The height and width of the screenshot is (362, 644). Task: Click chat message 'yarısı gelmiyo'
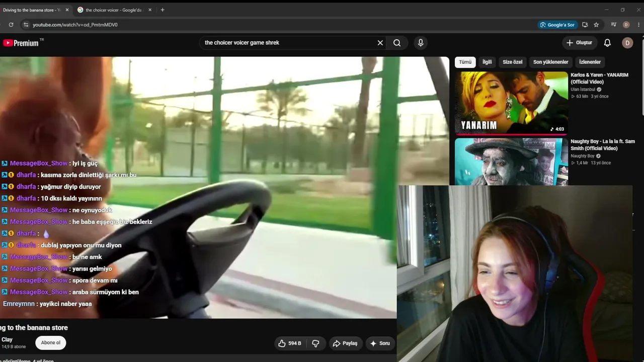pyautogui.click(x=92, y=269)
